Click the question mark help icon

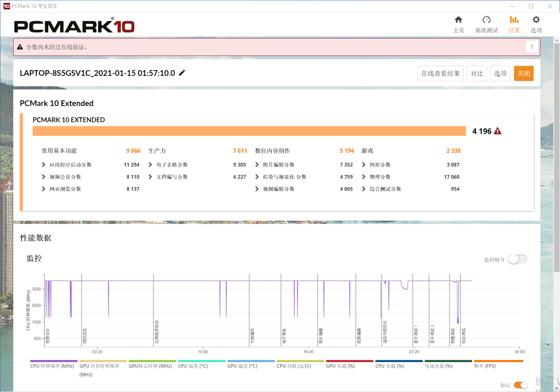[x=532, y=47]
